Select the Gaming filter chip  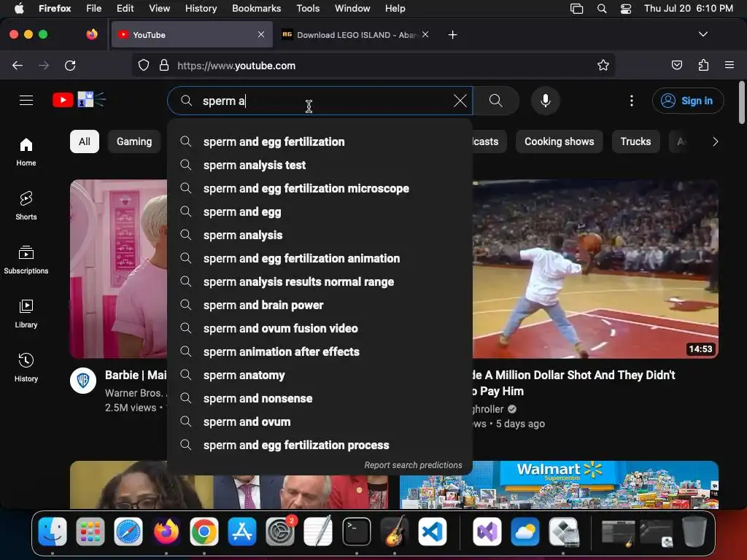click(134, 141)
